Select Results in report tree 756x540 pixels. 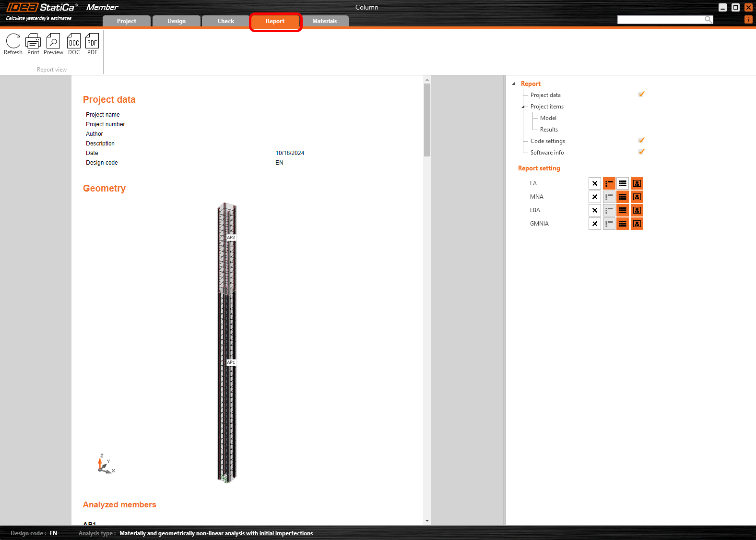(549, 130)
